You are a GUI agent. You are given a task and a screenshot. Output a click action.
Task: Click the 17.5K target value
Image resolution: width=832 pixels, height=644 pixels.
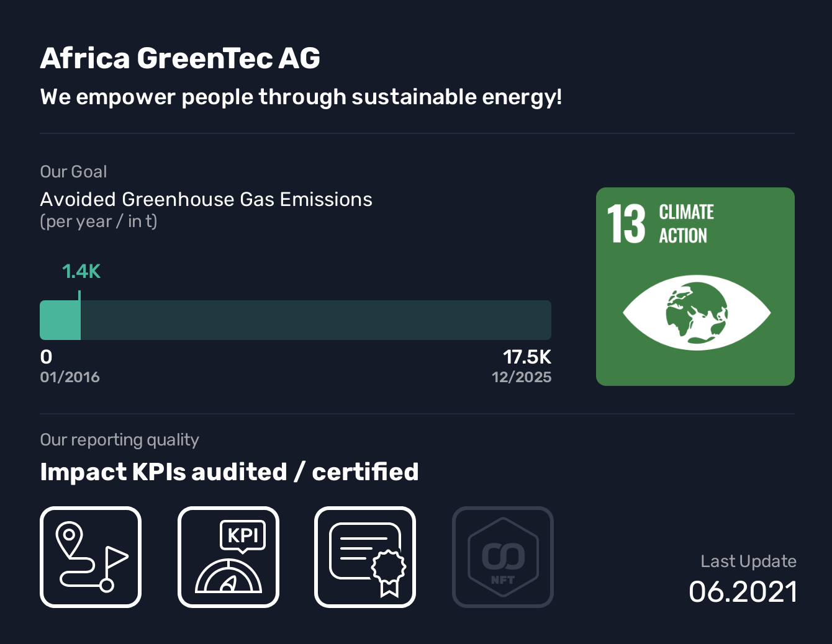(x=527, y=357)
